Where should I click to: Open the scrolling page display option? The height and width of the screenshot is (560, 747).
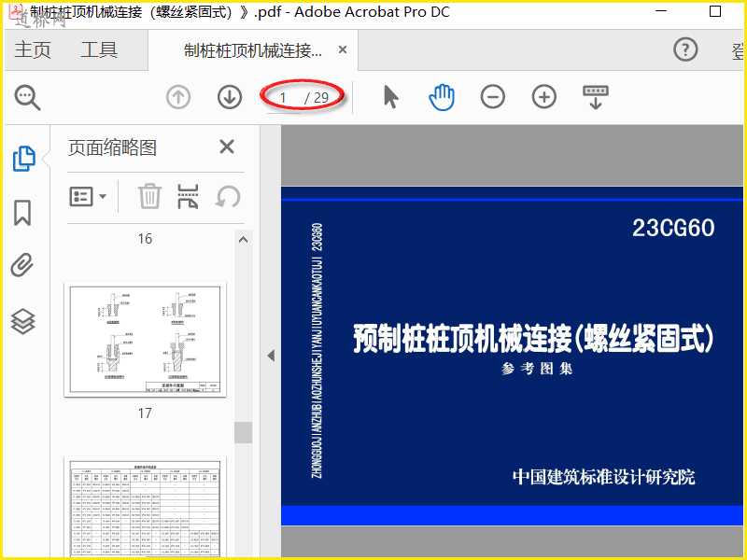596,97
